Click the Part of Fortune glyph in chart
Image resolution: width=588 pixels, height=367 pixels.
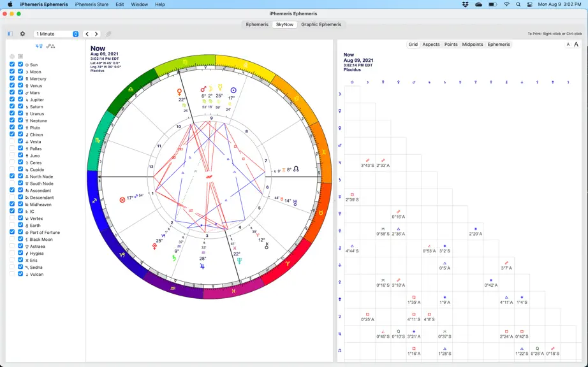(x=122, y=200)
